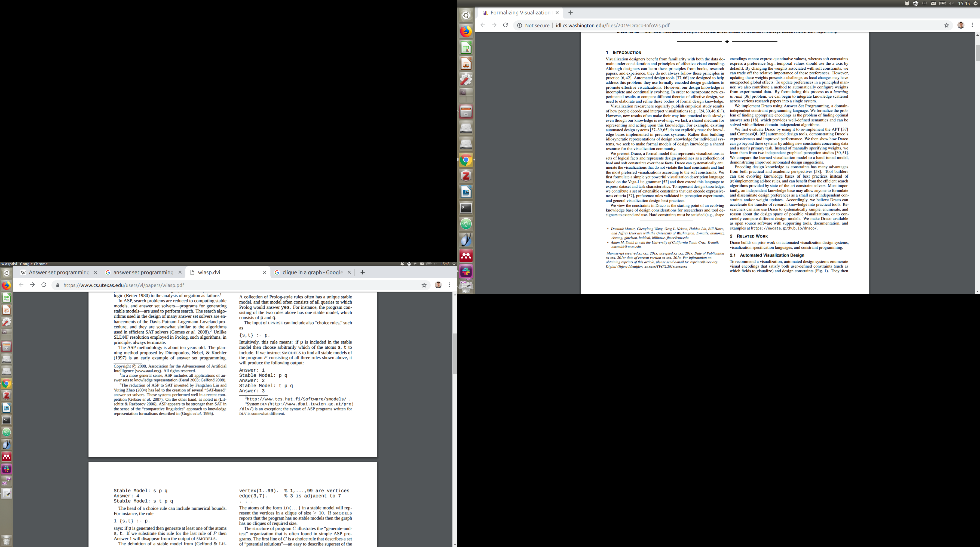
Task: Open Slack from the right launcher
Action: (x=466, y=271)
